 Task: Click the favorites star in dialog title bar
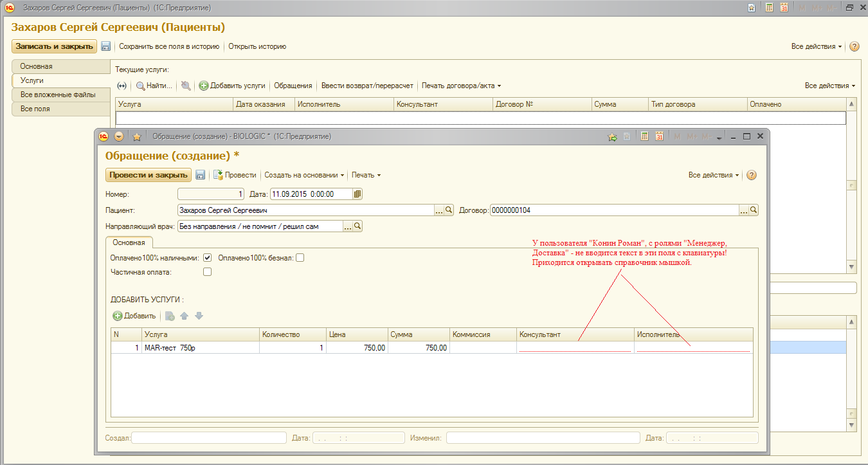coord(136,136)
